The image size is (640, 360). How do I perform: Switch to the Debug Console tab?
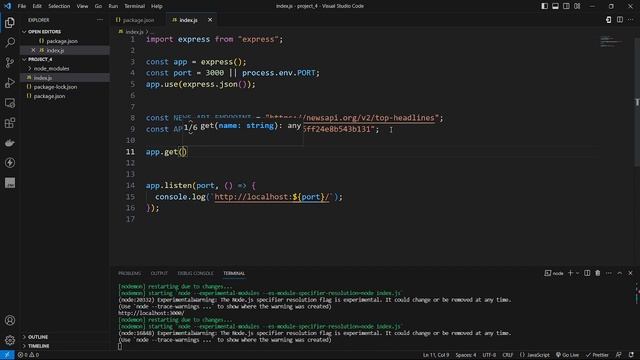pos(196,273)
